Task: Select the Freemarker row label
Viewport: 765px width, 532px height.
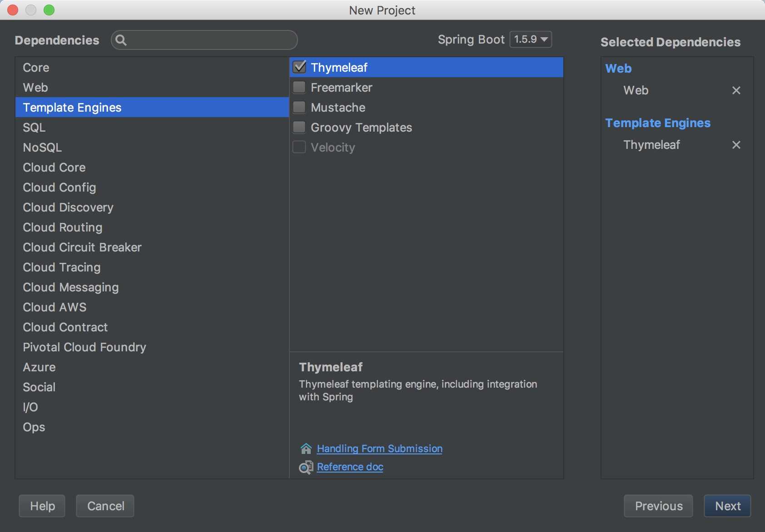Action: pos(342,87)
